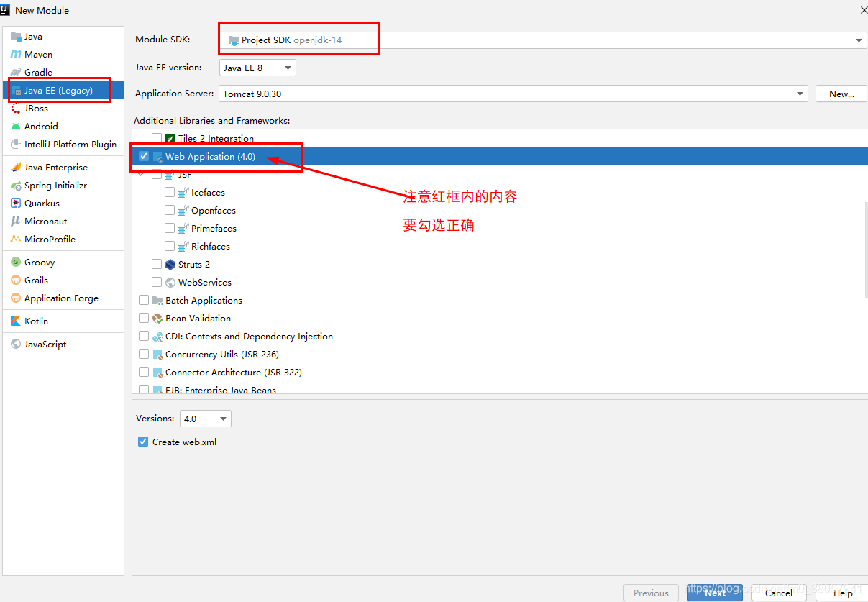The height and width of the screenshot is (602, 868).
Task: Select the IntelliJ Platform Plugin icon
Action: 16,144
